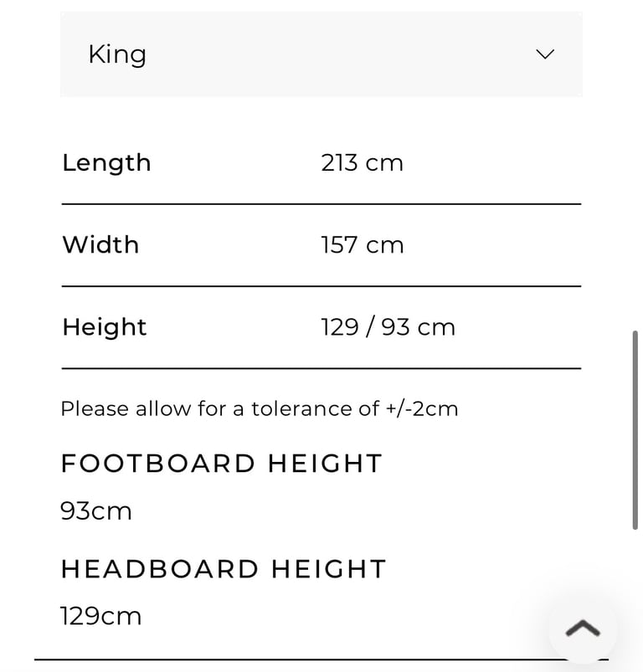Tap the scroll-to-top arrow button
Image resolution: width=643 pixels, height=672 pixels.
[x=583, y=628]
